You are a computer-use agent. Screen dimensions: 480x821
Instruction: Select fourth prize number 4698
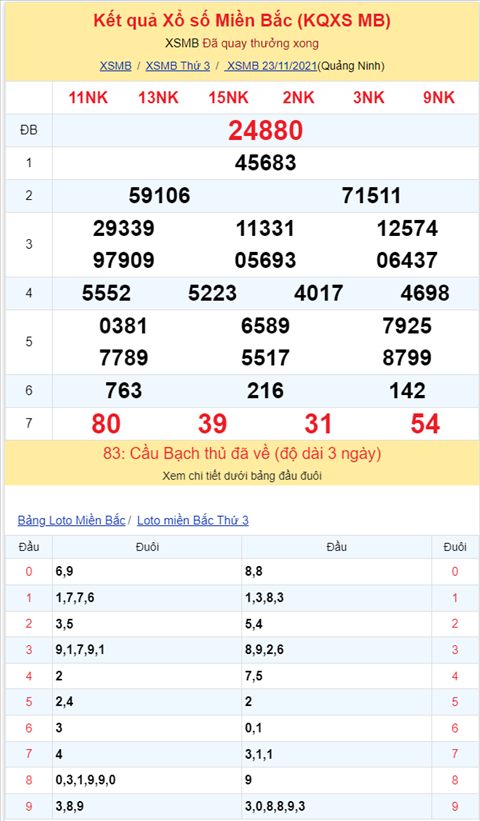425,293
